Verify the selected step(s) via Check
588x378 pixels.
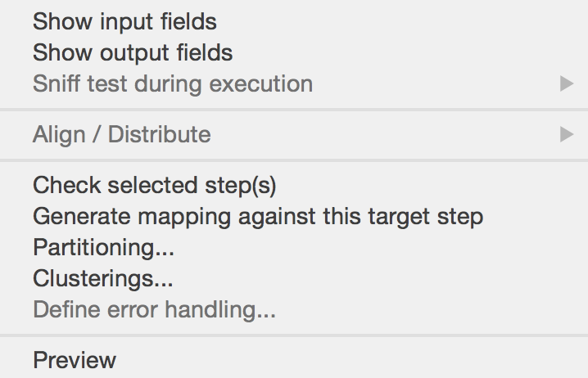(x=154, y=186)
